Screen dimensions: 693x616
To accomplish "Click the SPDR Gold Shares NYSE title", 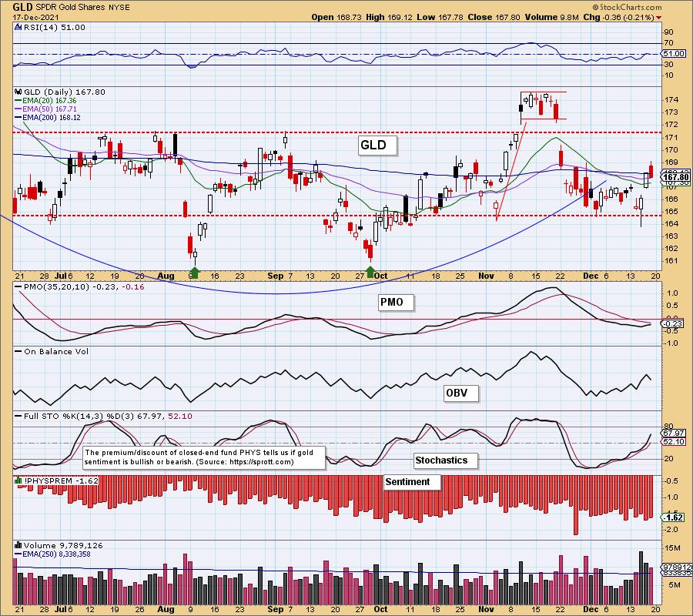I will [x=81, y=8].
